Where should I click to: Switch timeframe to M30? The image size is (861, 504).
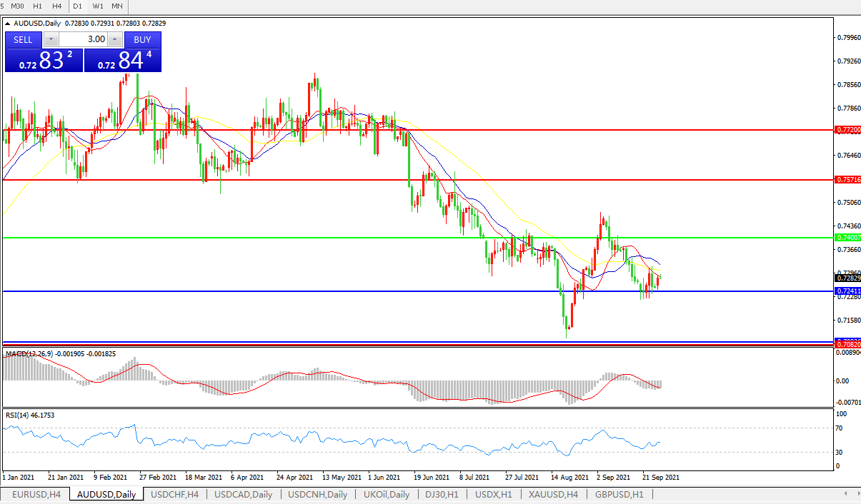(19, 6)
